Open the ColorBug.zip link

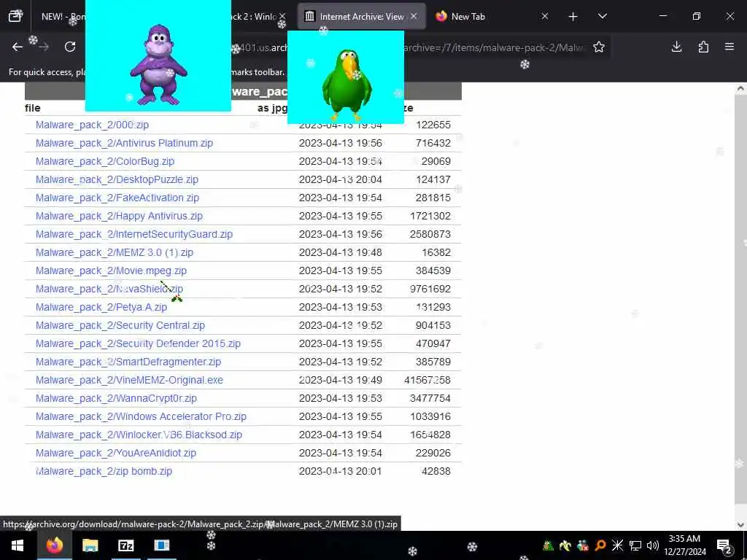point(105,161)
